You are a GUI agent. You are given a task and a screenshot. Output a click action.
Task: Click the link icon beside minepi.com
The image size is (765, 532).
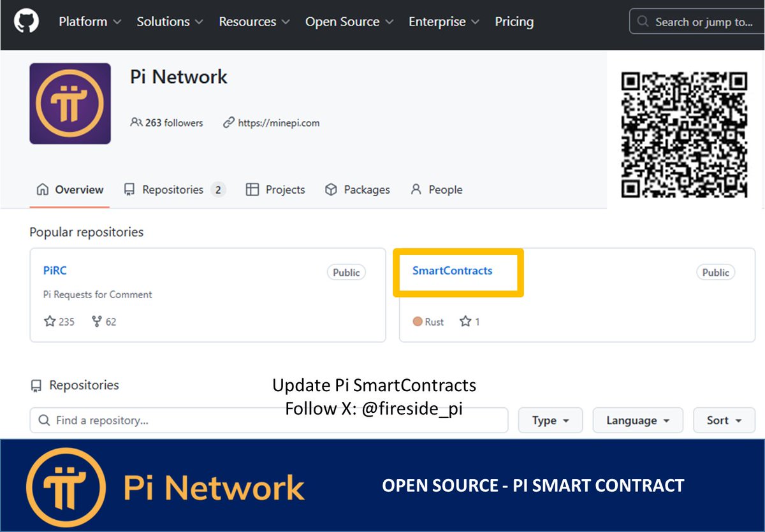pyautogui.click(x=229, y=122)
